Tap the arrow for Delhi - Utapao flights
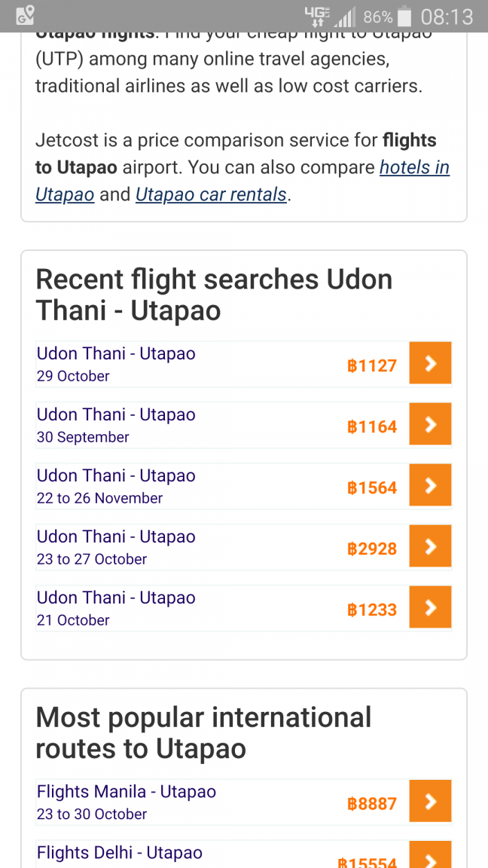This screenshot has width=488, height=868. click(x=430, y=854)
